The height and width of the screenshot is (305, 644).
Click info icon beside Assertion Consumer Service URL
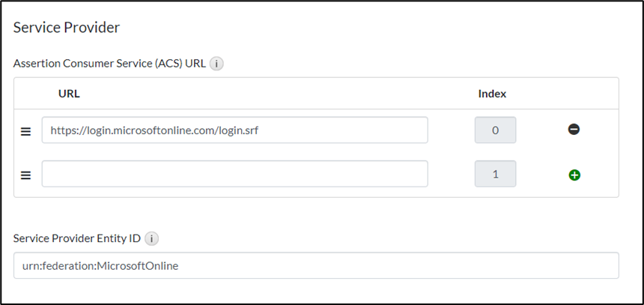coord(216,64)
